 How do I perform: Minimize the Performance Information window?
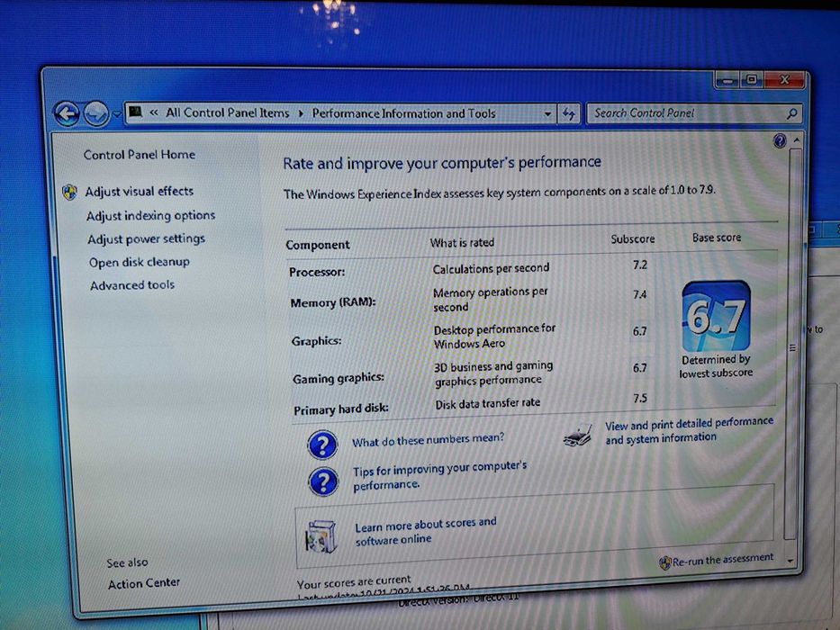tap(727, 80)
